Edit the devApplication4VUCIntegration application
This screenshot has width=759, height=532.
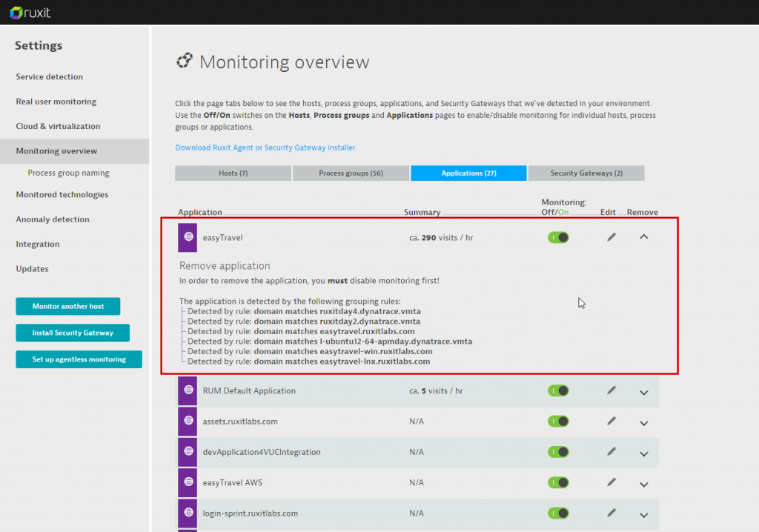[611, 451]
